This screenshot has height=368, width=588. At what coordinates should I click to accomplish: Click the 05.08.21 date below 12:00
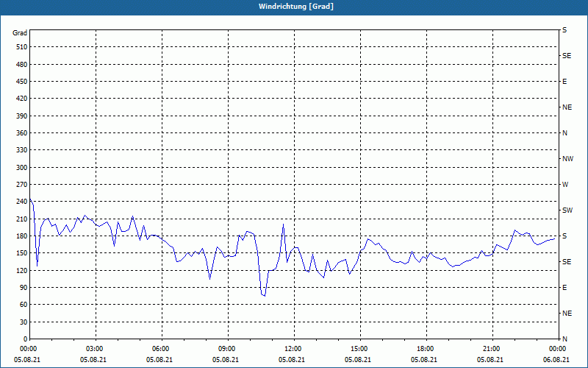tap(291, 360)
